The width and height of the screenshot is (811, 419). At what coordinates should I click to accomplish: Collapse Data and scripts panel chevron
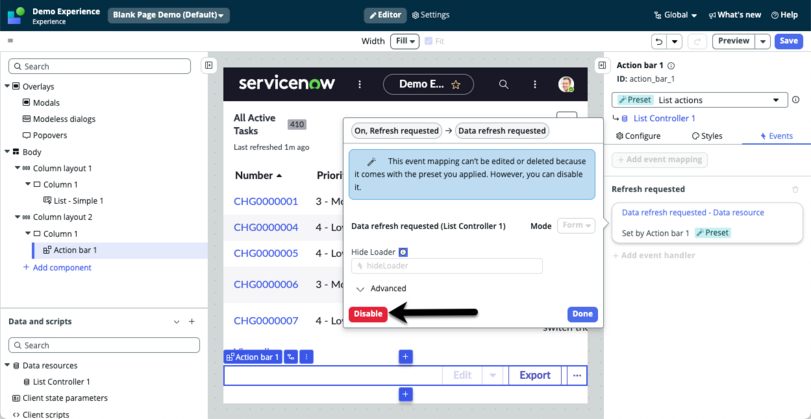click(176, 322)
